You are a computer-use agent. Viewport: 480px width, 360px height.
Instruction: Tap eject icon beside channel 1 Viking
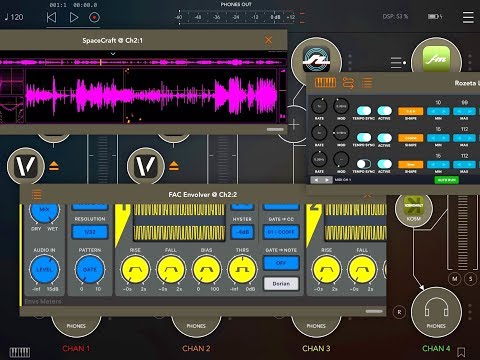[x=54, y=166]
